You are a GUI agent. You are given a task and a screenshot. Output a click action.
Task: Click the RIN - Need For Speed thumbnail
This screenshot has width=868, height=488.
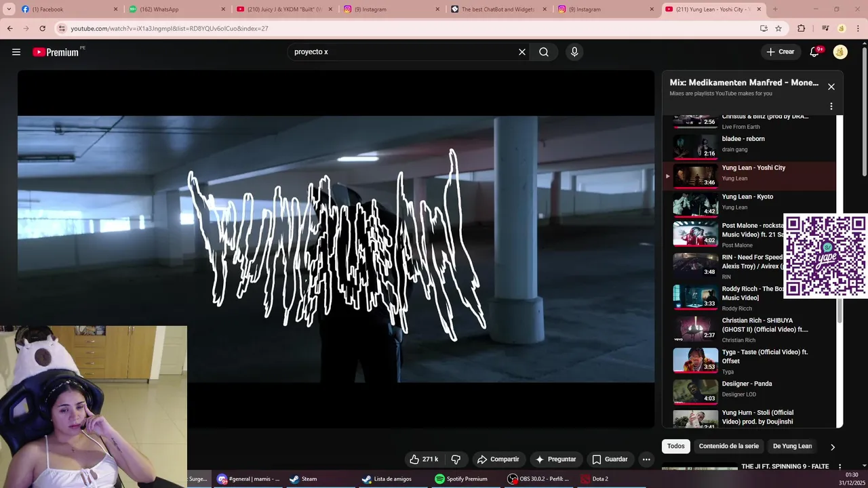click(x=695, y=265)
